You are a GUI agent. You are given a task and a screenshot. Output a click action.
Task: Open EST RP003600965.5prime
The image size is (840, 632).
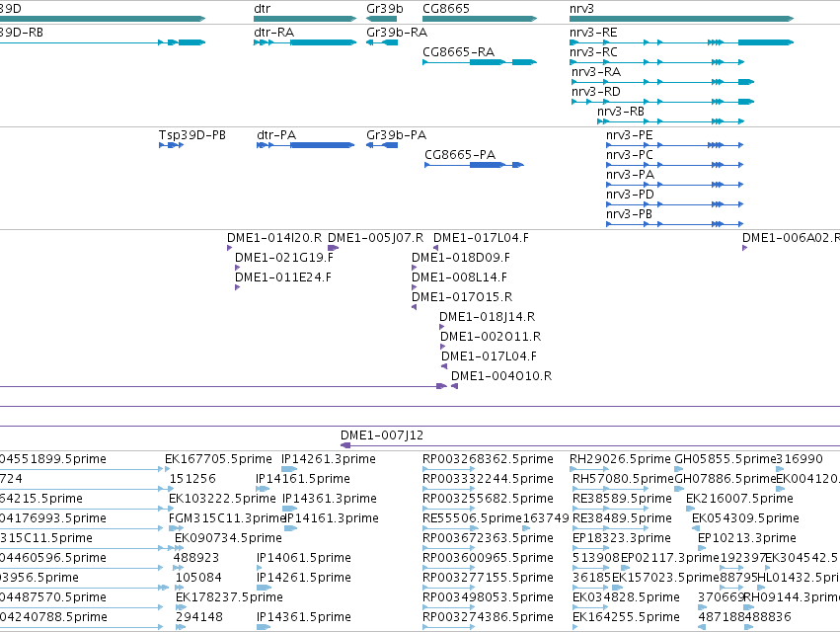click(448, 568)
